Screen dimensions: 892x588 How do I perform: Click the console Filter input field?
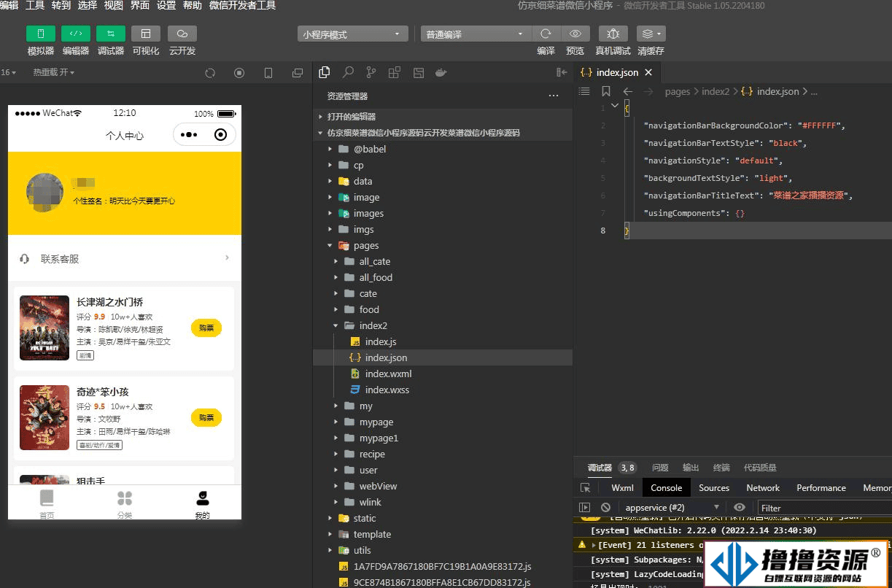point(825,508)
